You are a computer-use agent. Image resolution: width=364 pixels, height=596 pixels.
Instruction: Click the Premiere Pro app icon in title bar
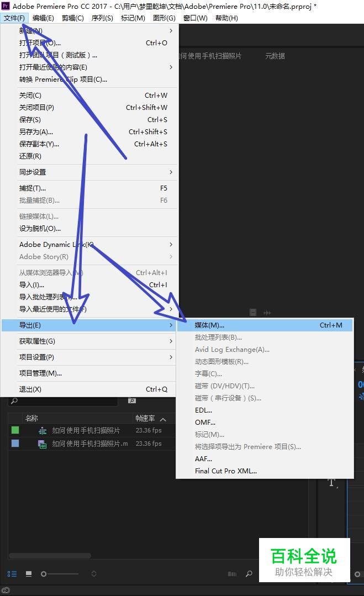click(x=6, y=6)
